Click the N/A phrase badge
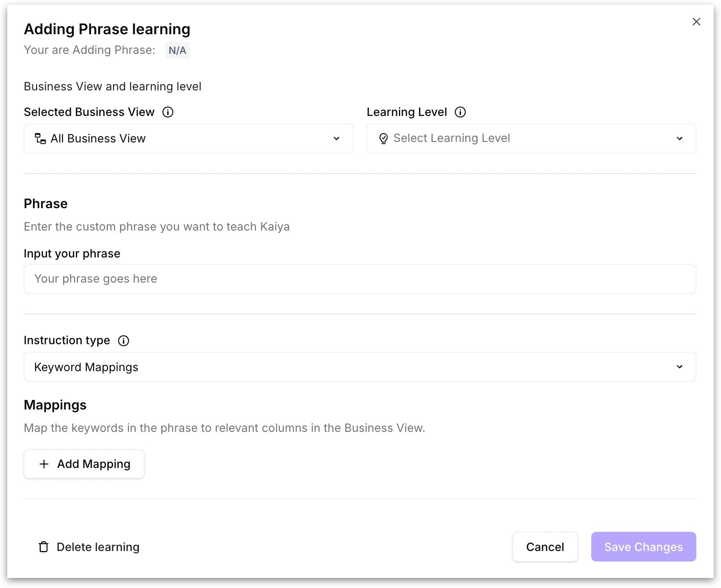The height and width of the screenshot is (588, 721). click(x=177, y=51)
